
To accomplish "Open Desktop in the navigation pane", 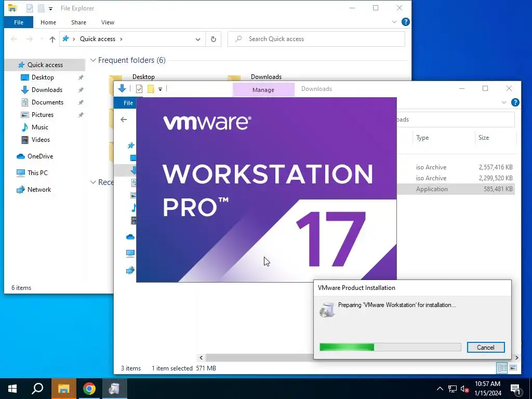I will coord(43,77).
